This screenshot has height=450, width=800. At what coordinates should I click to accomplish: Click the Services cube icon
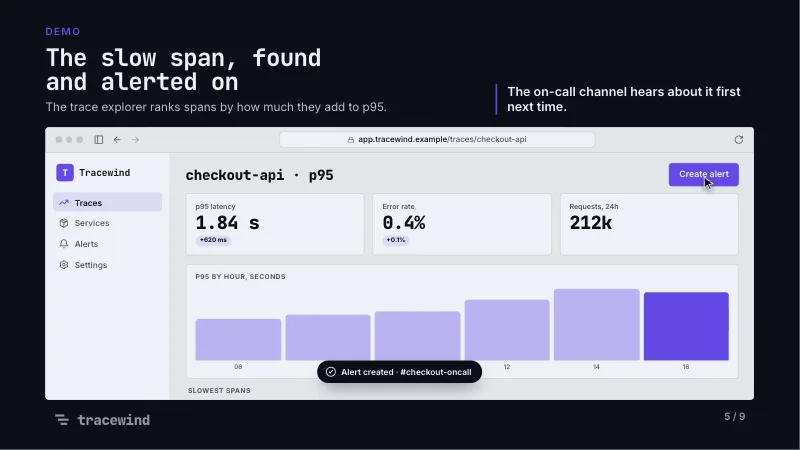tap(64, 223)
